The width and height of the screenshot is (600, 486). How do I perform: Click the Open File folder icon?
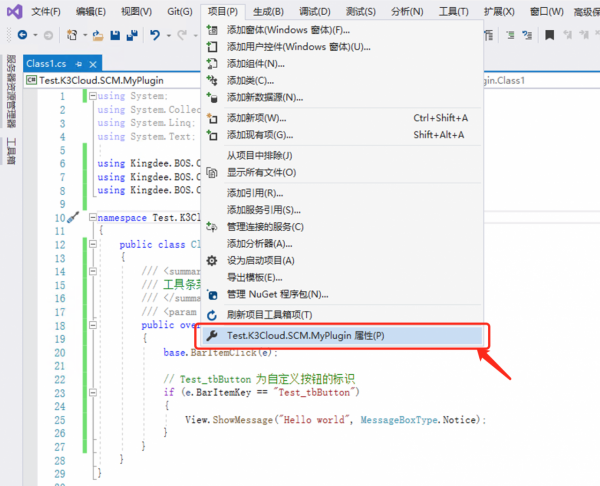pyautogui.click(x=98, y=35)
